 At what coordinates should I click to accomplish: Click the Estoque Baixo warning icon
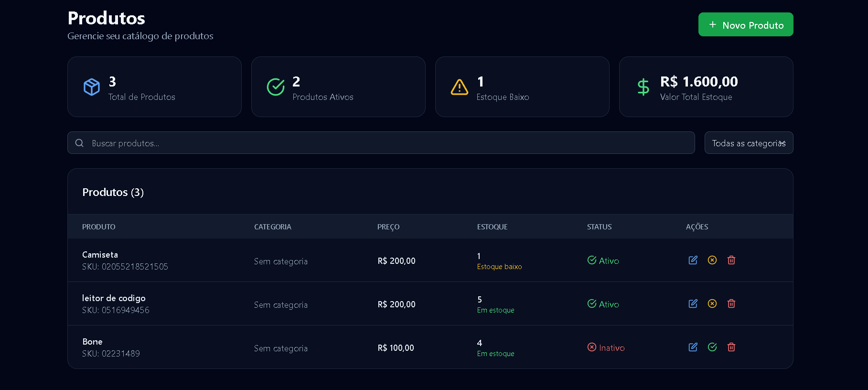coord(460,87)
